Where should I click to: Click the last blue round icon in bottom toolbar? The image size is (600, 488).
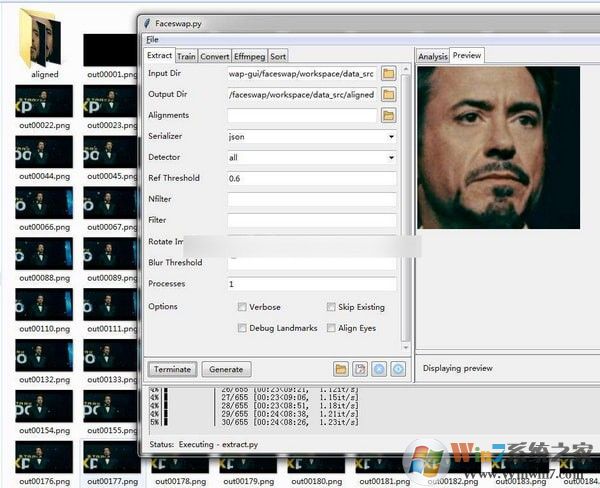coord(398,369)
